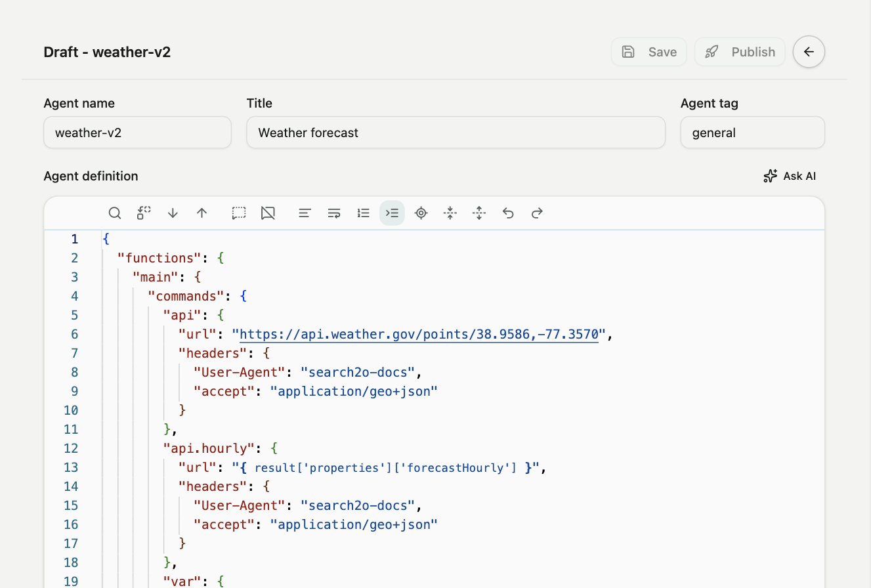
Task: Click the "api.hourly" key on line 12
Action: pyautogui.click(x=209, y=448)
